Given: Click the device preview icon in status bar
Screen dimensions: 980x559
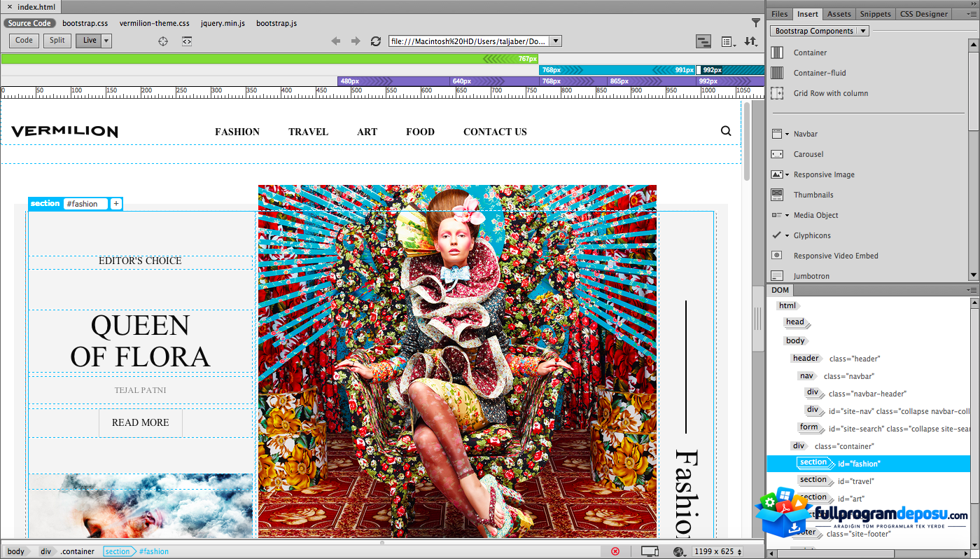Looking at the screenshot, I should pos(650,551).
